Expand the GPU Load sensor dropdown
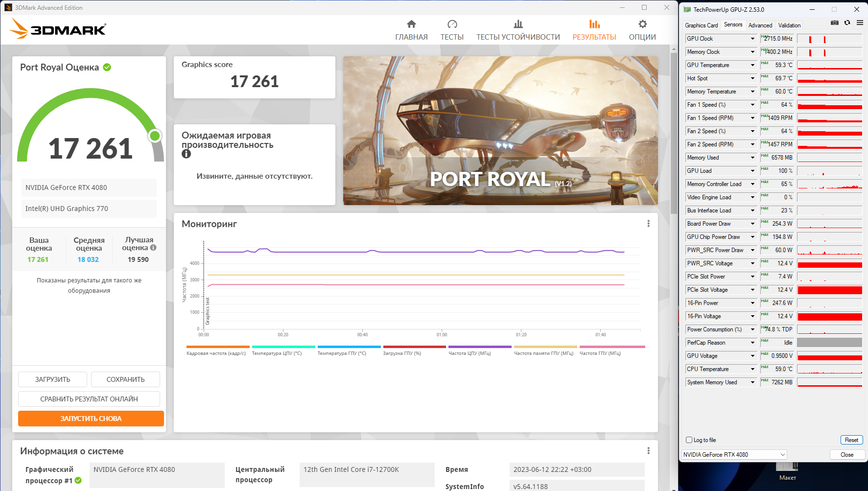 [x=752, y=171]
